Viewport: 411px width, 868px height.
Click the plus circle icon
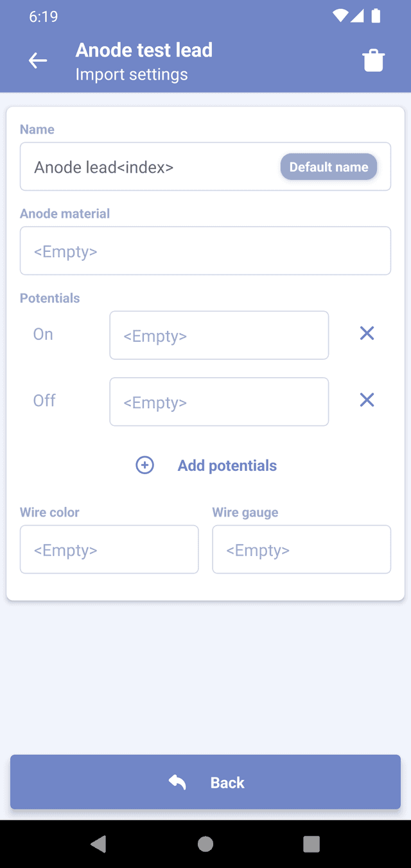(x=145, y=465)
